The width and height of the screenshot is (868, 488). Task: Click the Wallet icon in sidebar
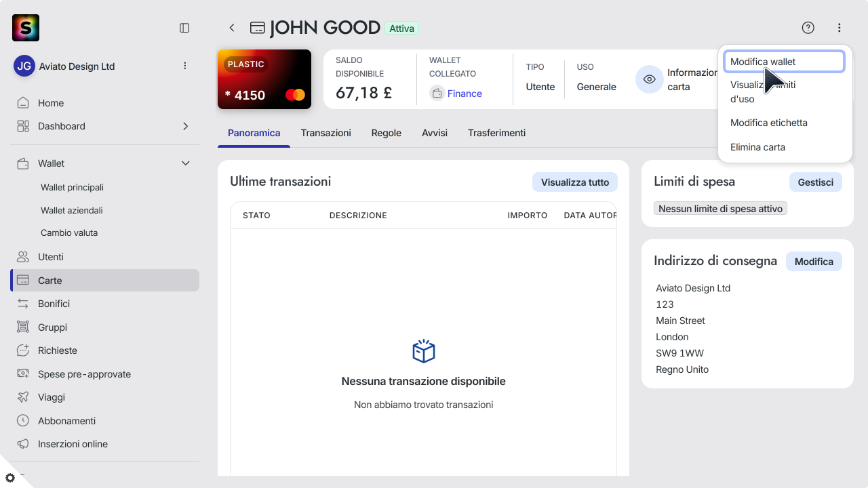23,163
